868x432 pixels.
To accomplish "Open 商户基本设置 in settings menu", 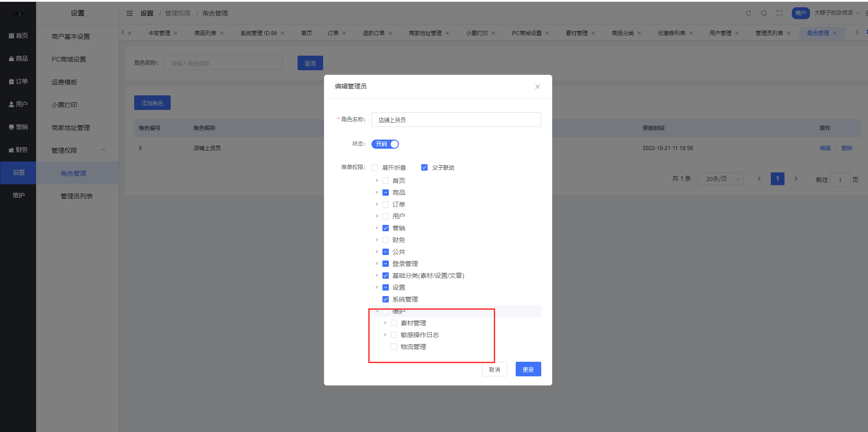I will click(x=71, y=36).
